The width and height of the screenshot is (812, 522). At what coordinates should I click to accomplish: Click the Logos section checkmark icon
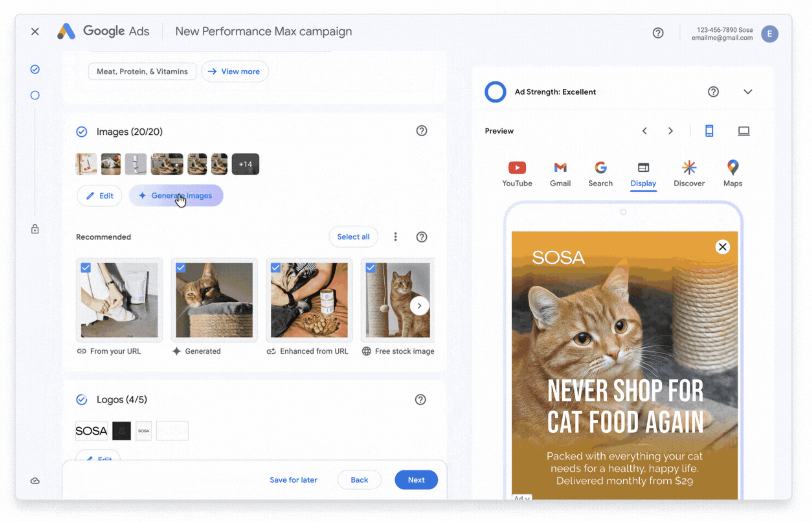[x=81, y=400]
